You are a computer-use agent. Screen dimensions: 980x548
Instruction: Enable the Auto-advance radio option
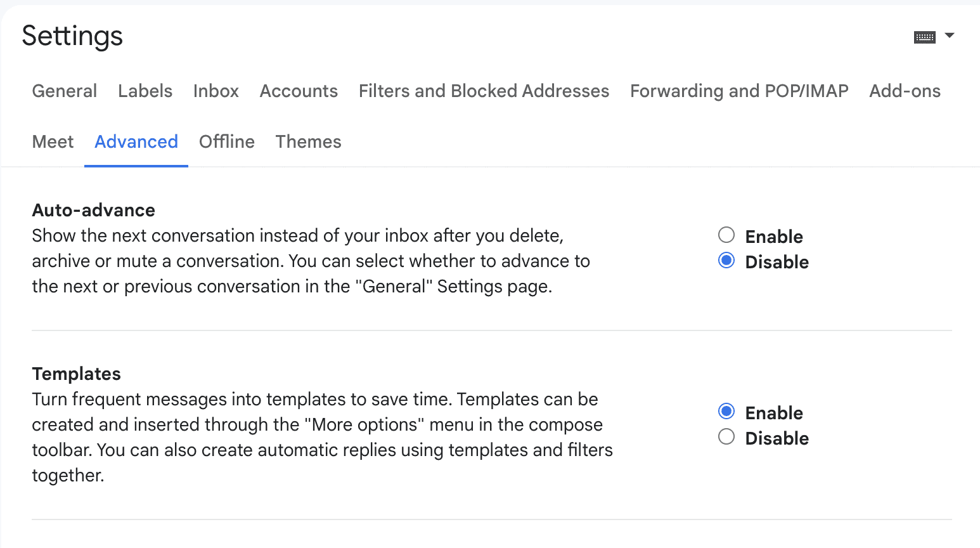point(726,235)
